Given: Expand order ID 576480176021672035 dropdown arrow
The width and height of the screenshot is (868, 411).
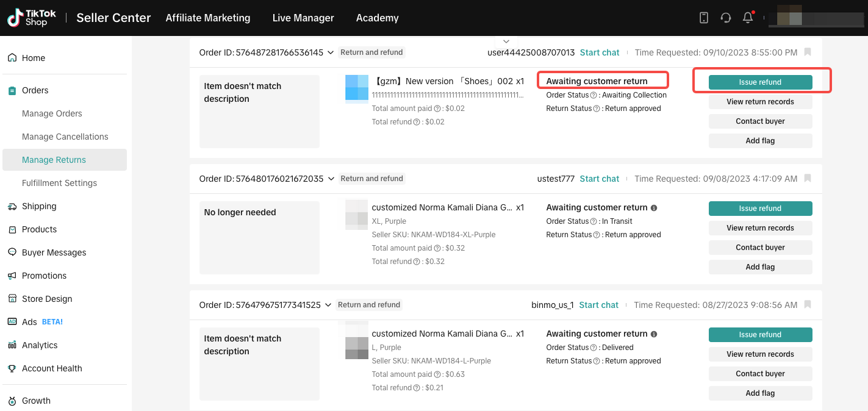Looking at the screenshot, I should click(x=331, y=179).
